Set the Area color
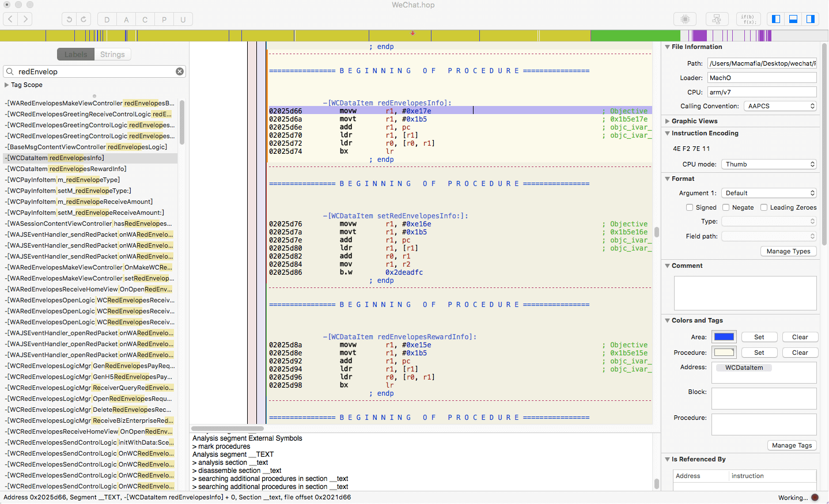 759,337
